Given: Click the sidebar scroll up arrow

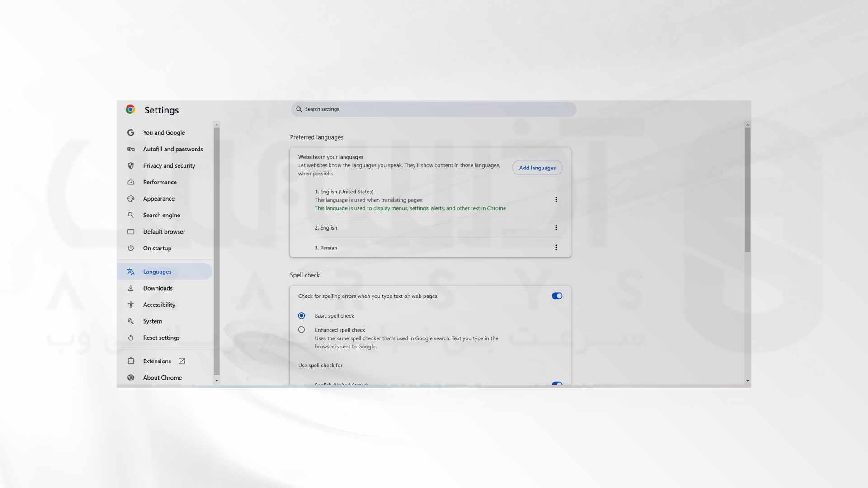Looking at the screenshot, I should point(217,124).
